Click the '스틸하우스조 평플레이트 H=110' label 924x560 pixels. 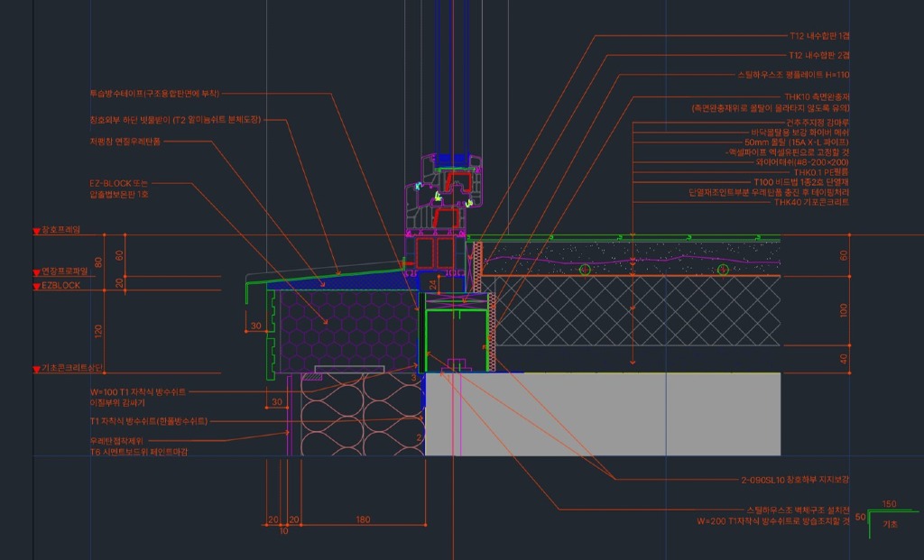[794, 76]
